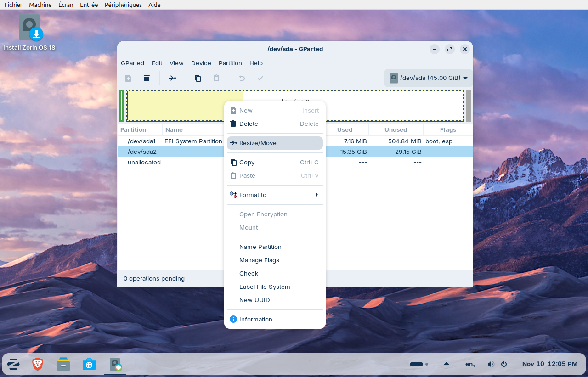Screen dimensions: 588x377
Task: Click the Used column header
Action: click(345, 130)
